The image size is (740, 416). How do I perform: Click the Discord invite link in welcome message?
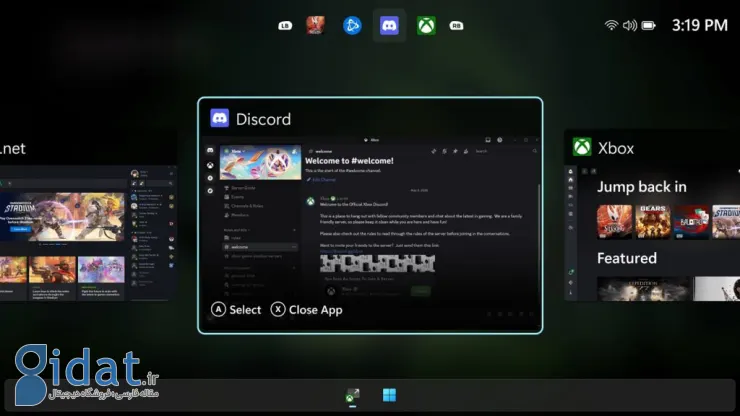(342, 251)
